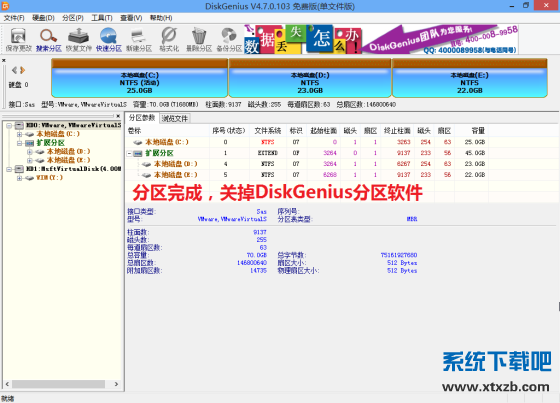Open the 帮助(H) menu
Viewport: 560px width, 403px height.
(161, 18)
